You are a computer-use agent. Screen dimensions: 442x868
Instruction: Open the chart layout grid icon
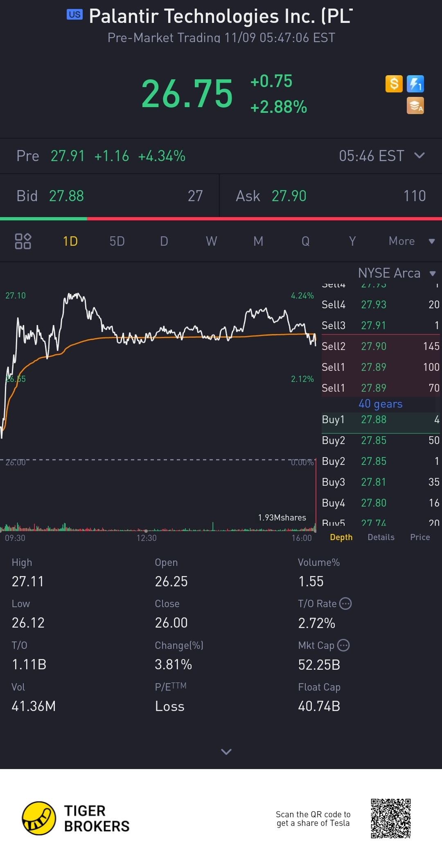point(23,241)
